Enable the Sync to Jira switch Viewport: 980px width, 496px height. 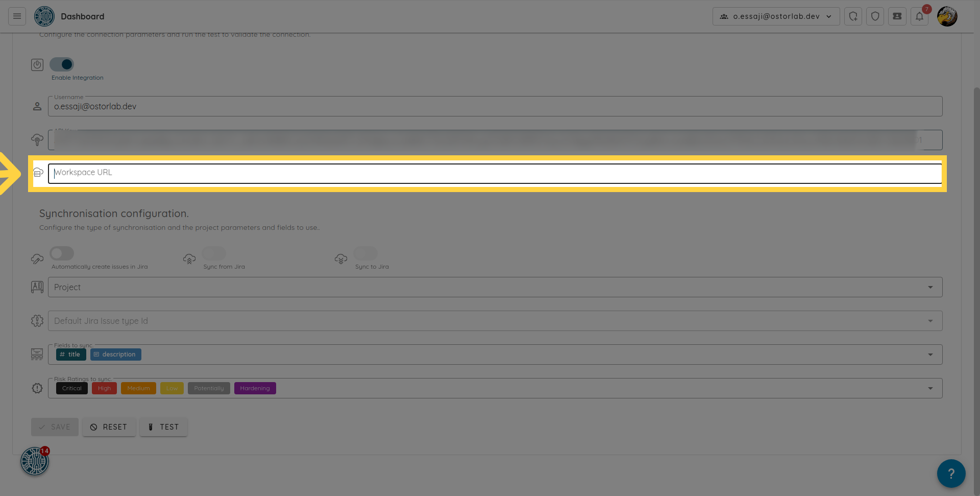365,253
